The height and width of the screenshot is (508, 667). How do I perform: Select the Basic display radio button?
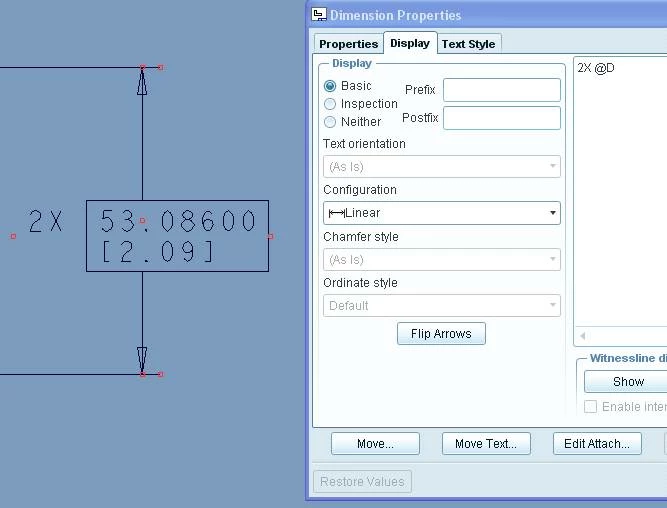(x=330, y=86)
